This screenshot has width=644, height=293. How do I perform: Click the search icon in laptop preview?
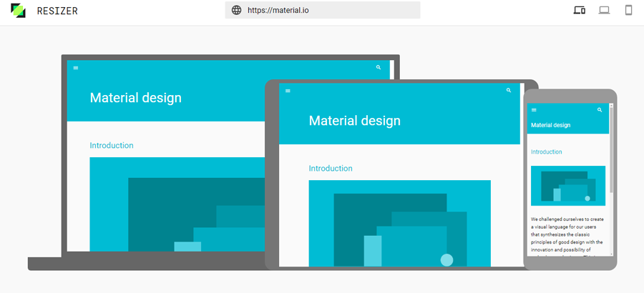379,67
